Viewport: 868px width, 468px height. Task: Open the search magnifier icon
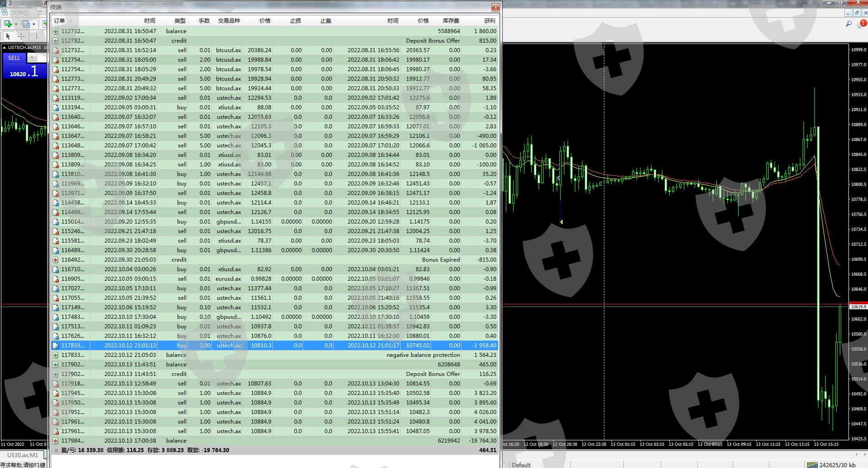coord(848,24)
